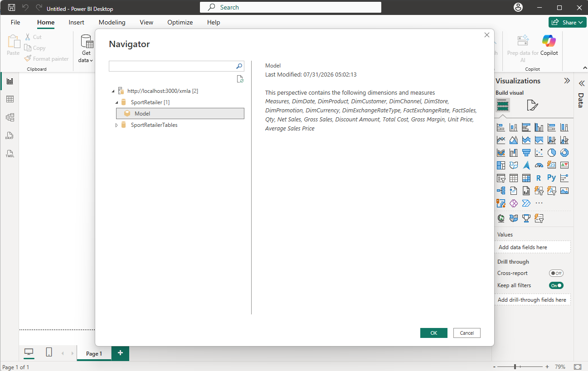Image resolution: width=588 pixels, height=371 pixels.
Task: Open the File menu
Action: [x=15, y=22]
